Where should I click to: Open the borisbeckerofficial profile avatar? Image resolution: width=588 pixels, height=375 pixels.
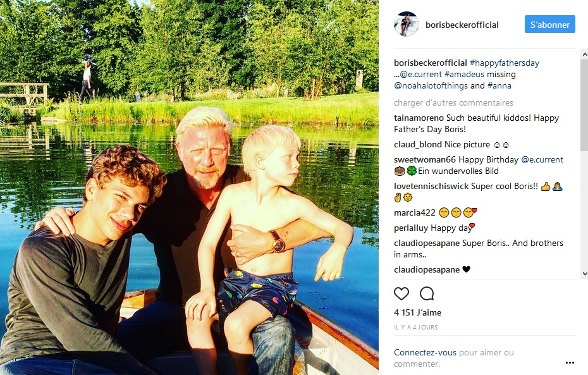point(406,25)
